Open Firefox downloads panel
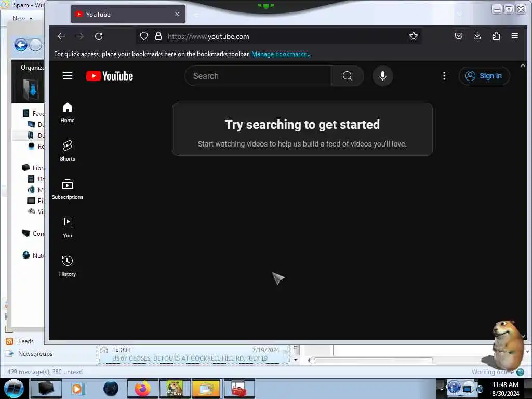Viewport: 532px width, 399px height. point(477,36)
